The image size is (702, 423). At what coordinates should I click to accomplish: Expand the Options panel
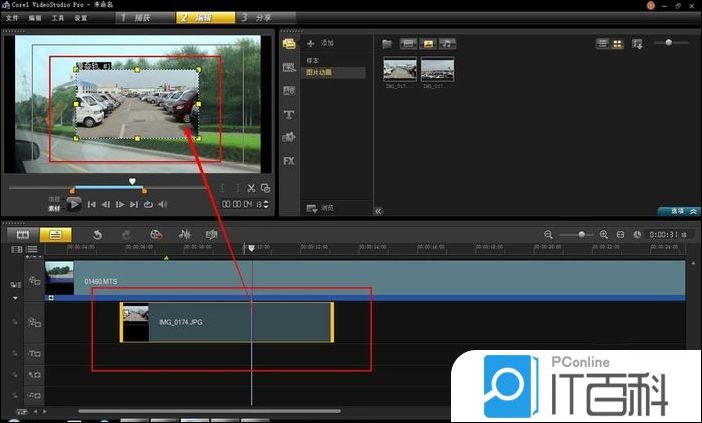click(679, 211)
